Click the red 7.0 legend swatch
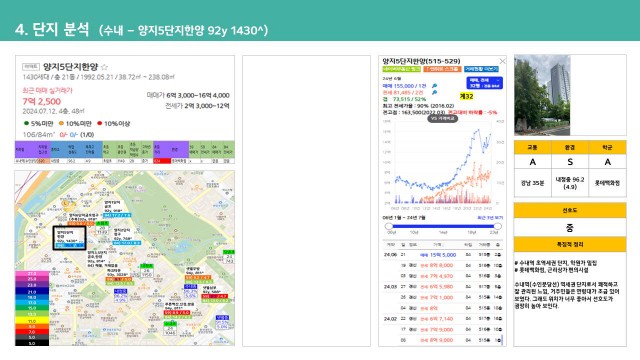This screenshot has width=640, height=360. coord(32,332)
